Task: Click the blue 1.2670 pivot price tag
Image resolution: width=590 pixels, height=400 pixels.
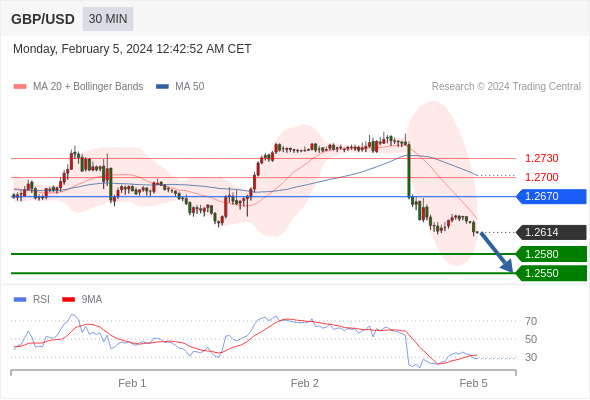Action: point(551,196)
